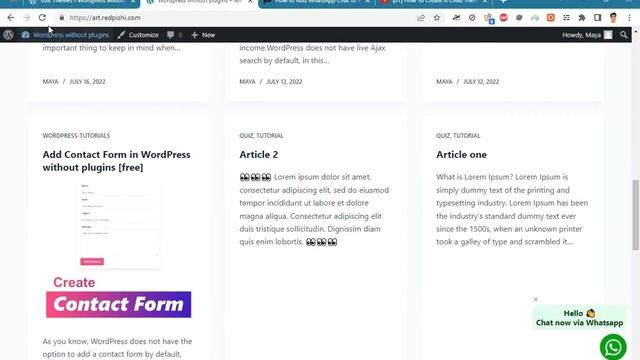This screenshot has width=640, height=360.
Task: Click the orange square extension icon
Action: [551, 18]
